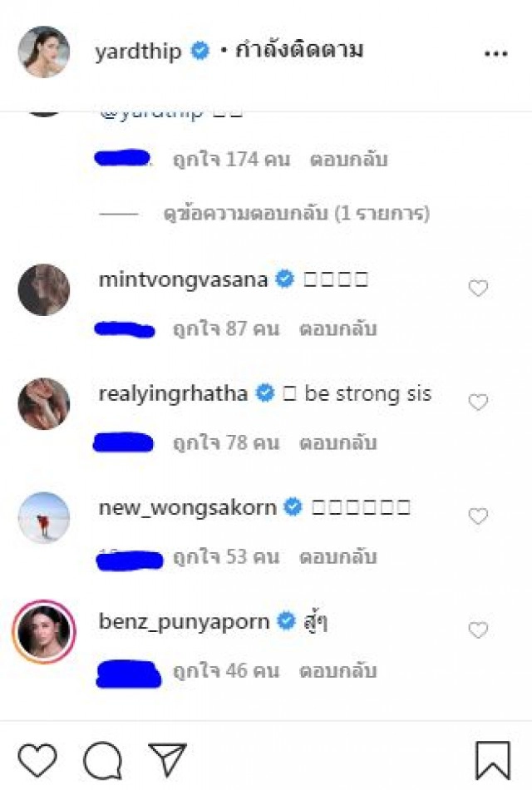Toggle the heart on realyingrhatha's comment
The width and height of the screenshot is (532, 790).
[479, 401]
